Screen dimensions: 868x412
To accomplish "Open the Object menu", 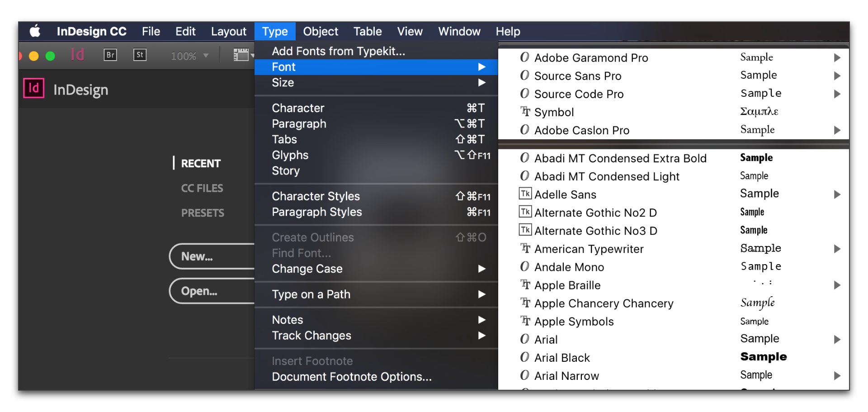I will [x=320, y=31].
